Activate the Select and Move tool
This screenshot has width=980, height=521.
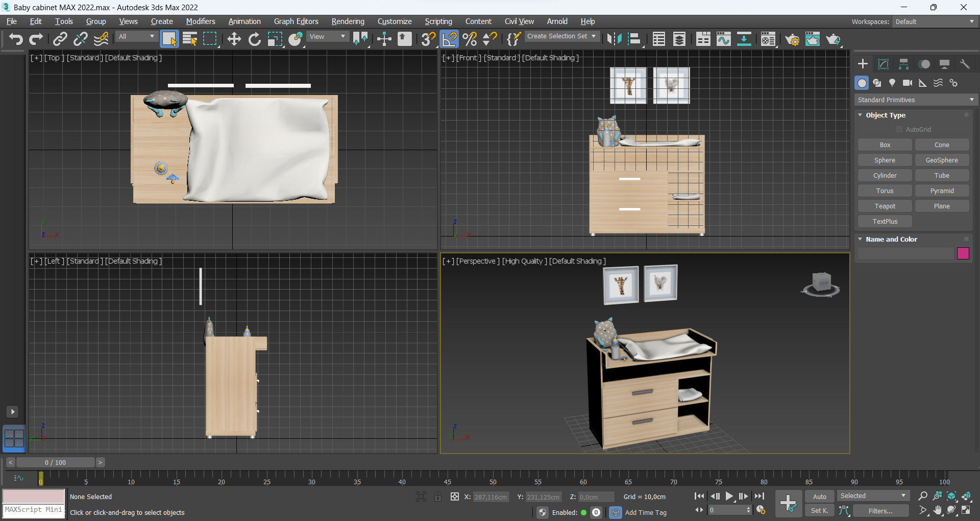[234, 39]
